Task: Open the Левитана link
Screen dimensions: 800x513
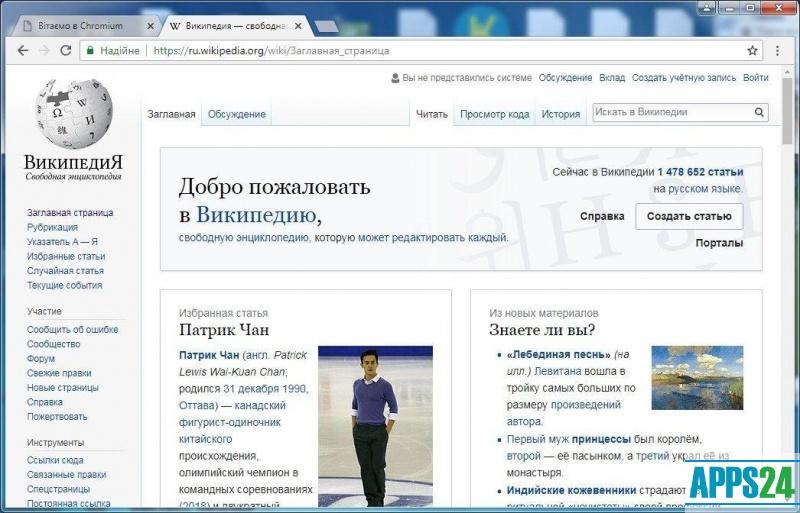Action: tap(558, 372)
